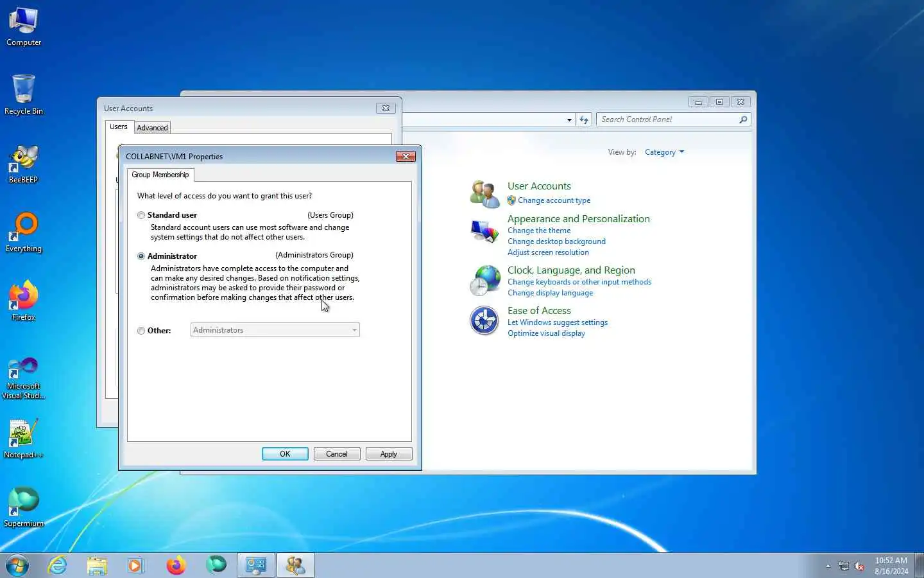Switch to the Control Panel taskbar button

(256, 565)
